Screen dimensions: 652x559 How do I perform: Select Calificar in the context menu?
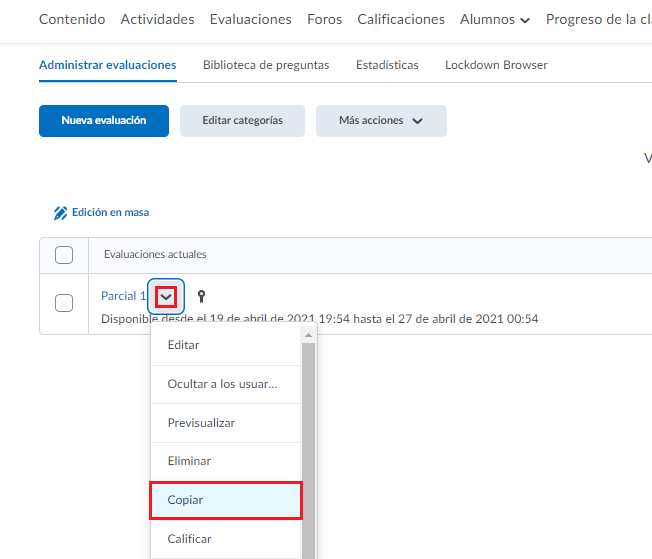point(225,539)
